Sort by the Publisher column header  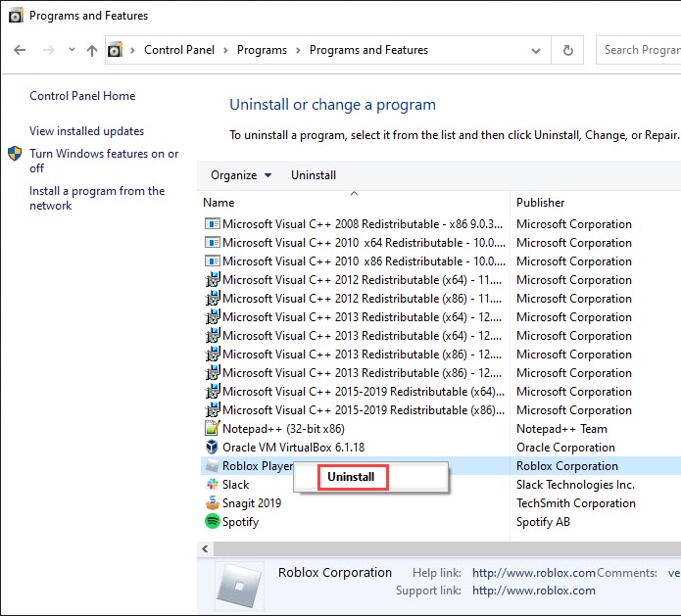[x=540, y=203]
